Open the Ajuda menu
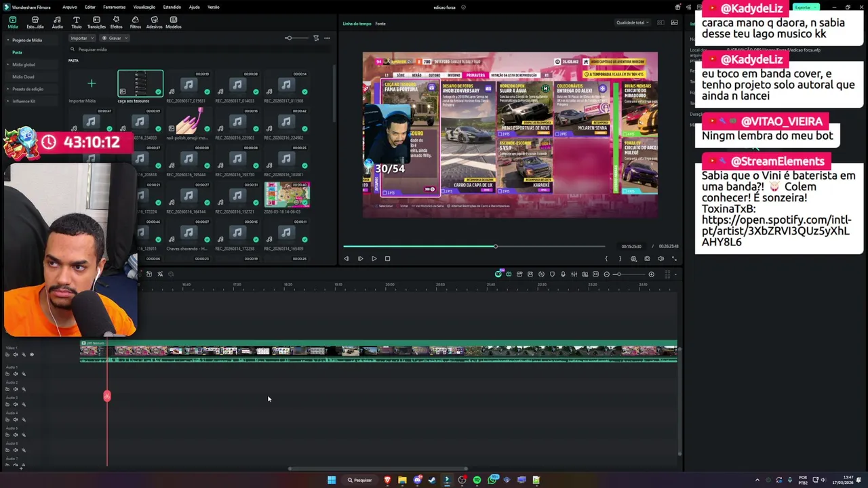 click(x=195, y=7)
